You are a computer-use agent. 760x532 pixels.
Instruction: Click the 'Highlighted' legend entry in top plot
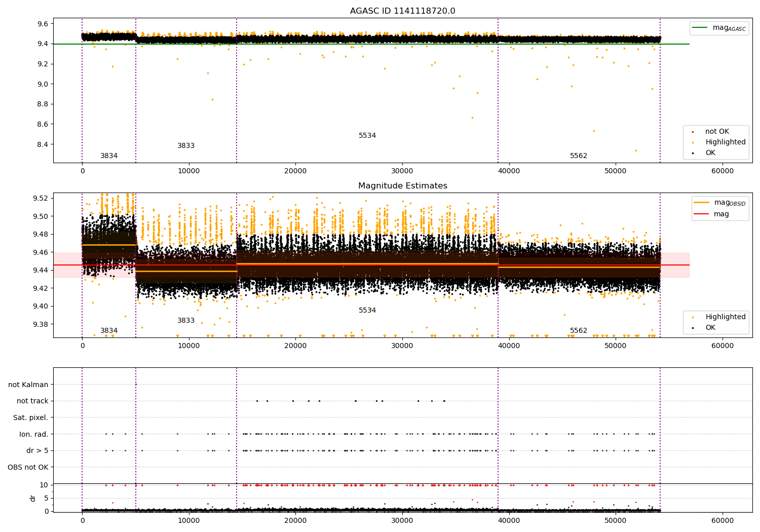(725, 142)
